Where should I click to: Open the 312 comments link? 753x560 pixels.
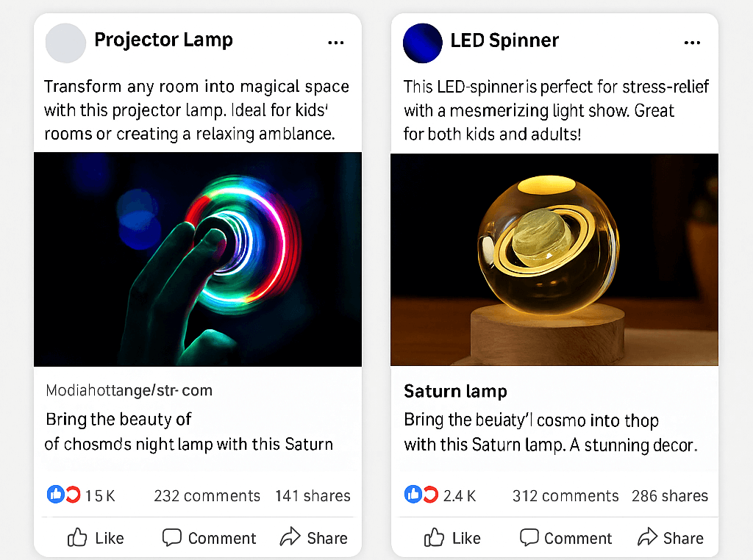click(565, 496)
